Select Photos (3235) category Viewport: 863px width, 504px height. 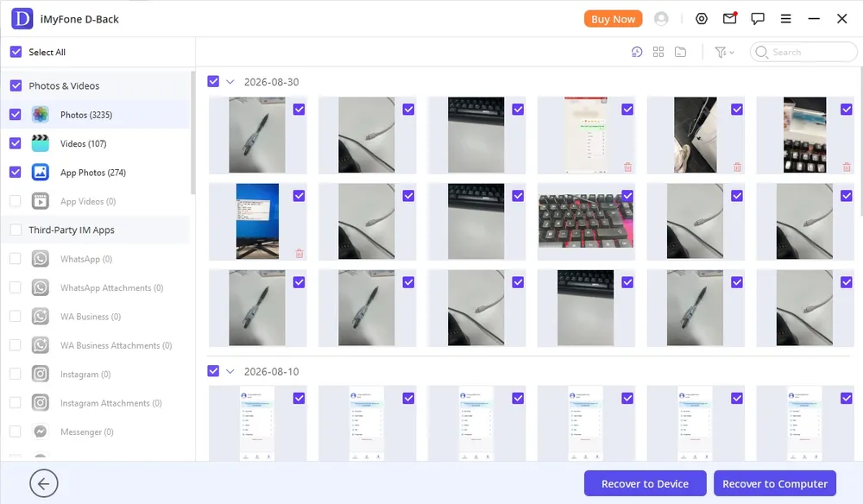(95, 115)
